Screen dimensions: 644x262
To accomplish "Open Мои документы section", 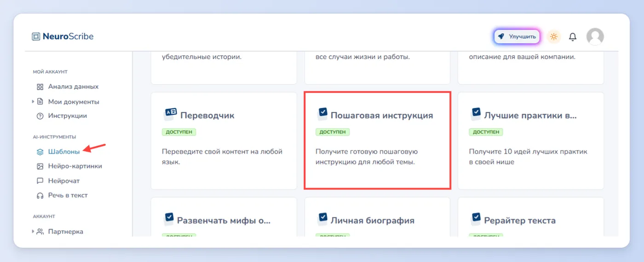I will pyautogui.click(x=74, y=102).
